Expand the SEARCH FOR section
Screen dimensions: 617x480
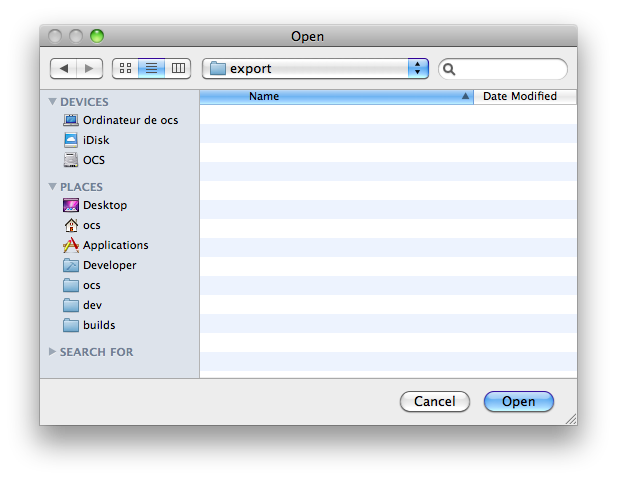[x=53, y=352]
